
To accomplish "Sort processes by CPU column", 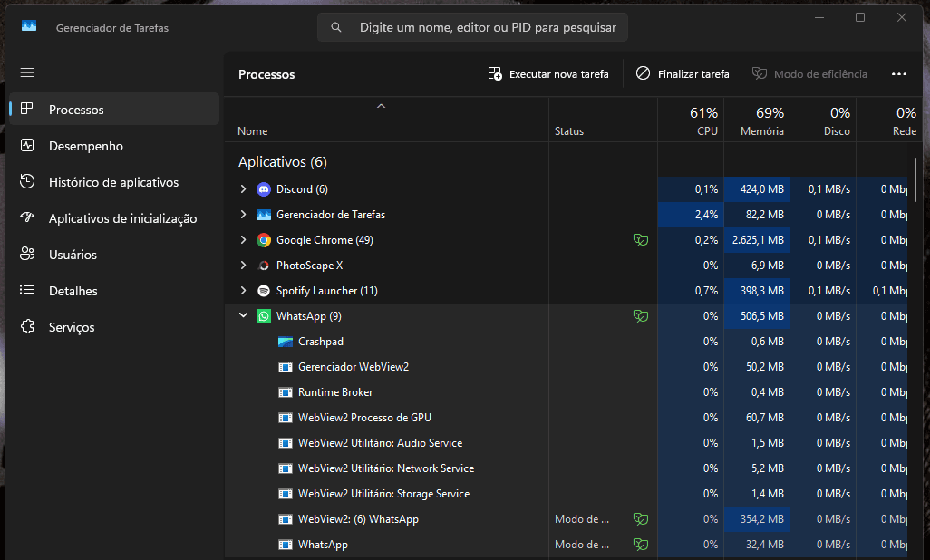I will click(691, 120).
